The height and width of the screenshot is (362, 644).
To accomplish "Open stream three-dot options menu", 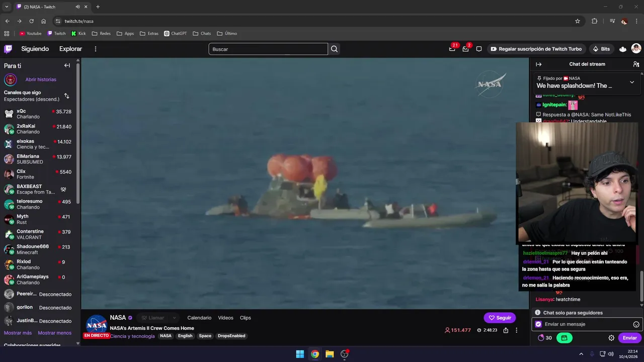I will tap(516, 330).
